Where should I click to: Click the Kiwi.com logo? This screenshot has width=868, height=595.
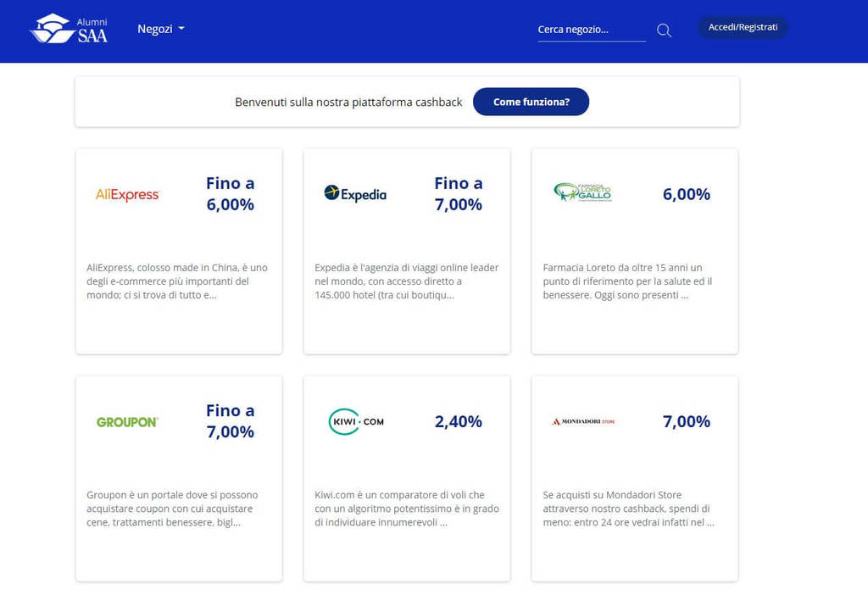click(x=356, y=421)
